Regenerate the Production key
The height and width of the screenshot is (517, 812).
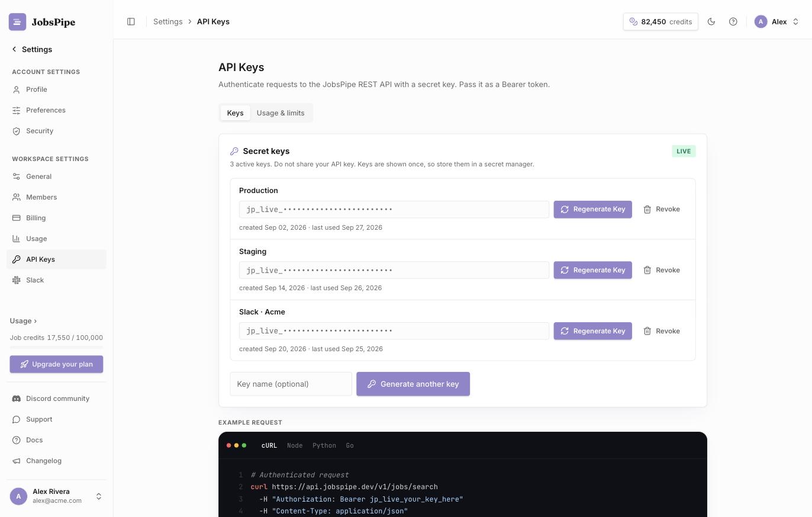pos(593,209)
